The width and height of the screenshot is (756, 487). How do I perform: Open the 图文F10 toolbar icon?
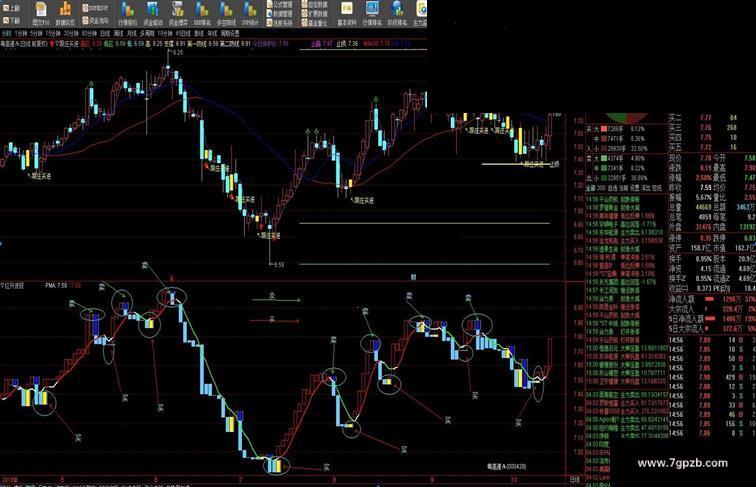[x=41, y=13]
